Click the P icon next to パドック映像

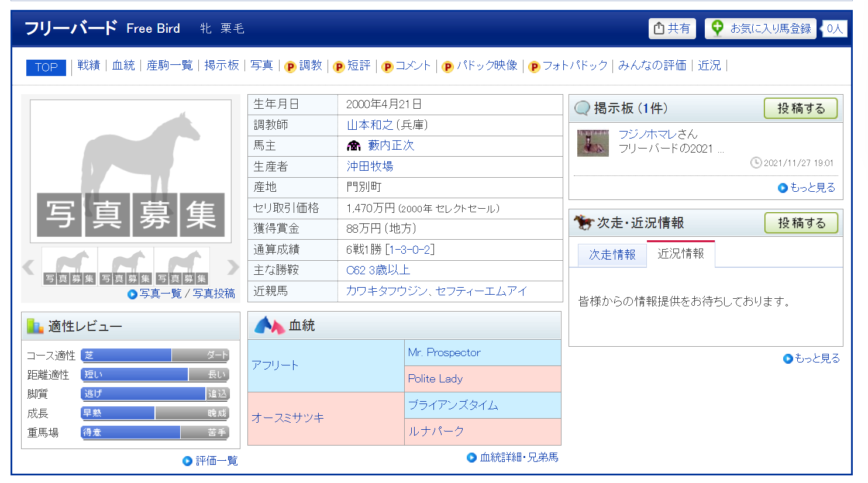coord(447,67)
